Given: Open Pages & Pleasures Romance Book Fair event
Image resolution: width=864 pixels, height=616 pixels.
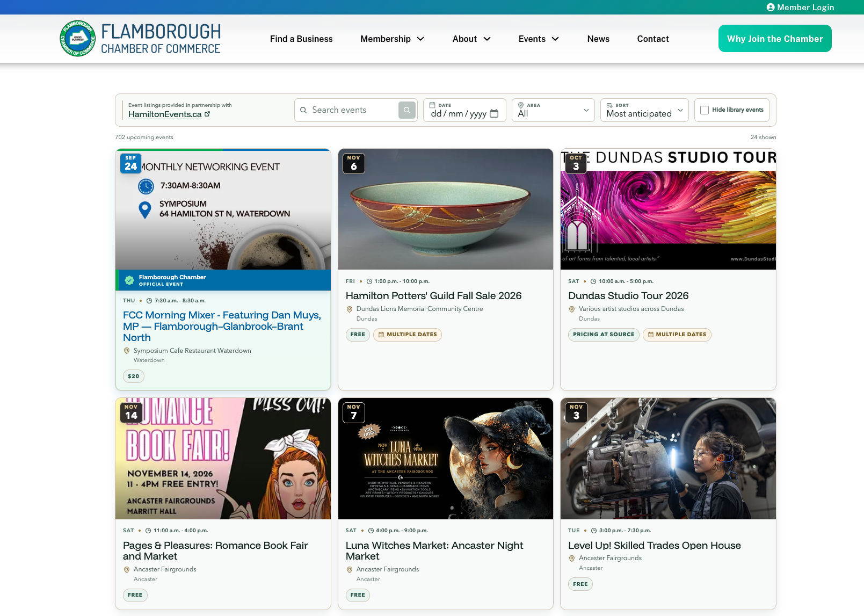Looking at the screenshot, I should (x=215, y=550).
